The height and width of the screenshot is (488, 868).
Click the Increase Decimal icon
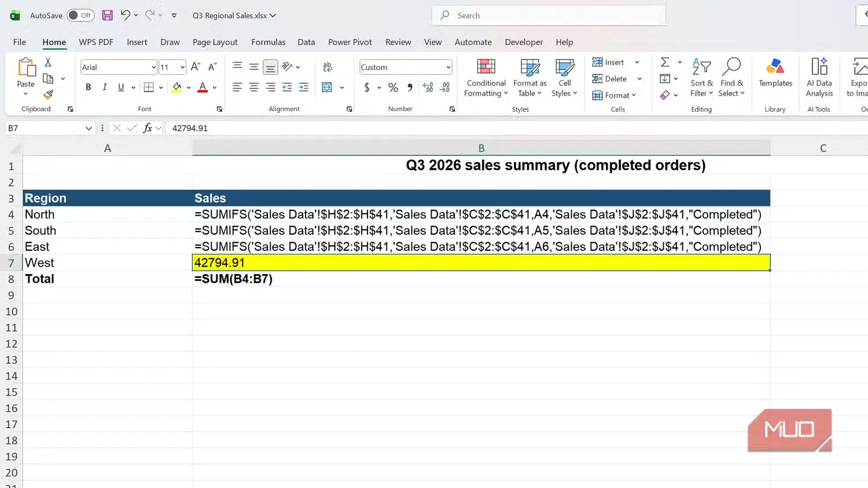coord(428,87)
